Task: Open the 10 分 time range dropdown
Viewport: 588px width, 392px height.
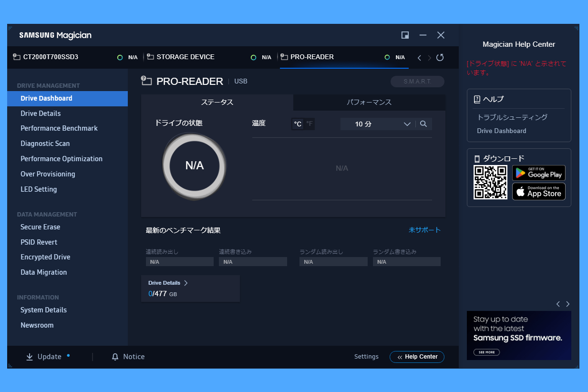Action: pyautogui.click(x=377, y=124)
